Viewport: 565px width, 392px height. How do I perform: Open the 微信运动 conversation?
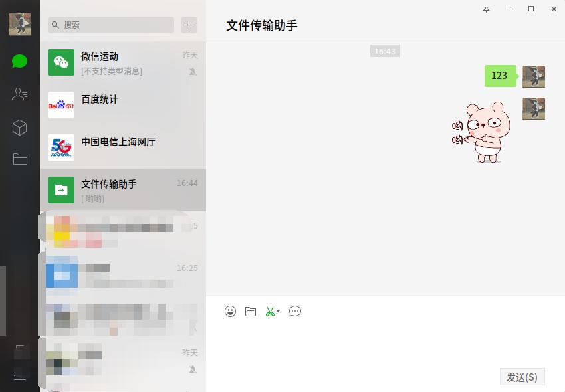point(123,62)
